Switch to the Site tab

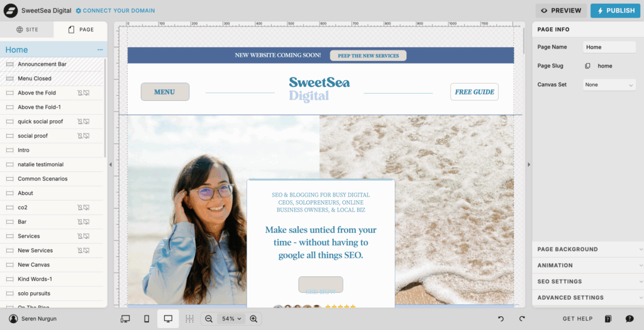[x=26, y=30]
